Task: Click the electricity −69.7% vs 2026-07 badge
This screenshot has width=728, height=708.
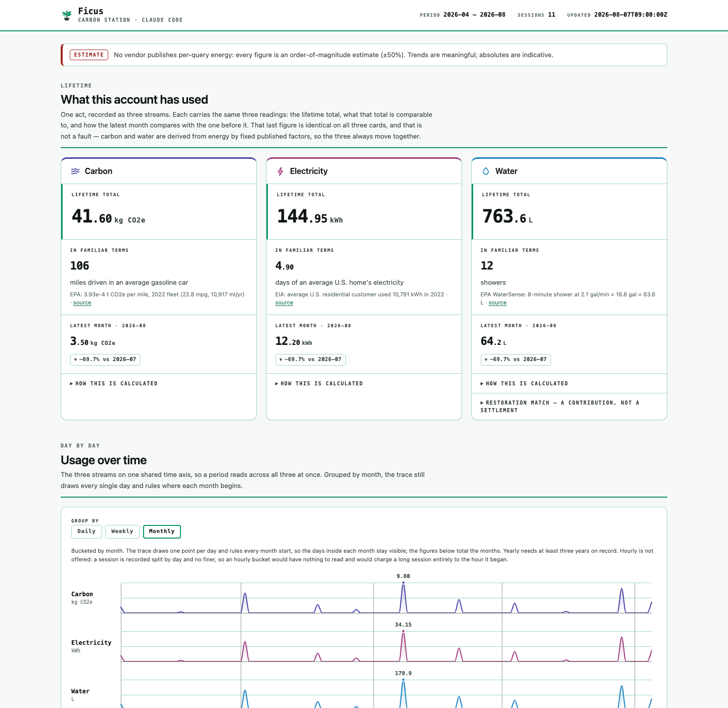Action: [x=310, y=360]
